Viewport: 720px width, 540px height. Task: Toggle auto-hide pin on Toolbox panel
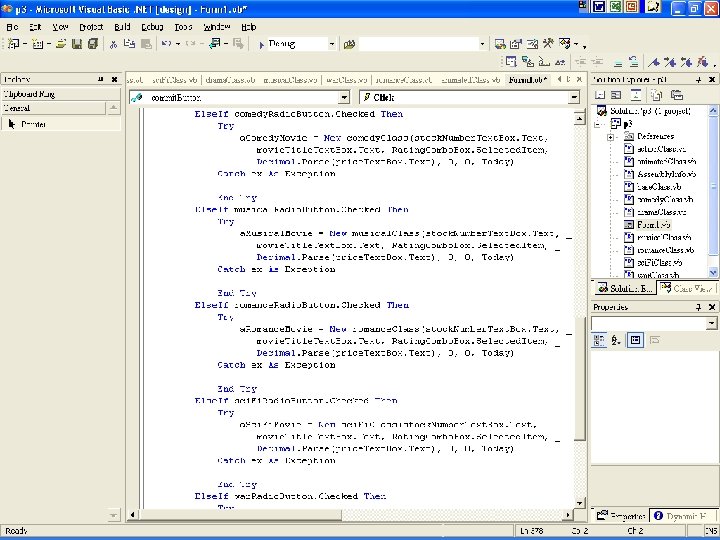[x=100, y=79]
